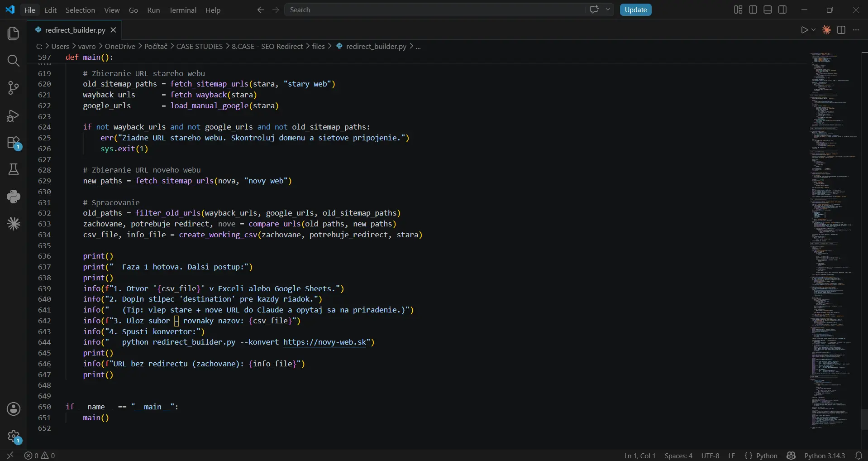Click the Search command center field
The width and height of the screenshot is (868, 461).
click(x=434, y=10)
